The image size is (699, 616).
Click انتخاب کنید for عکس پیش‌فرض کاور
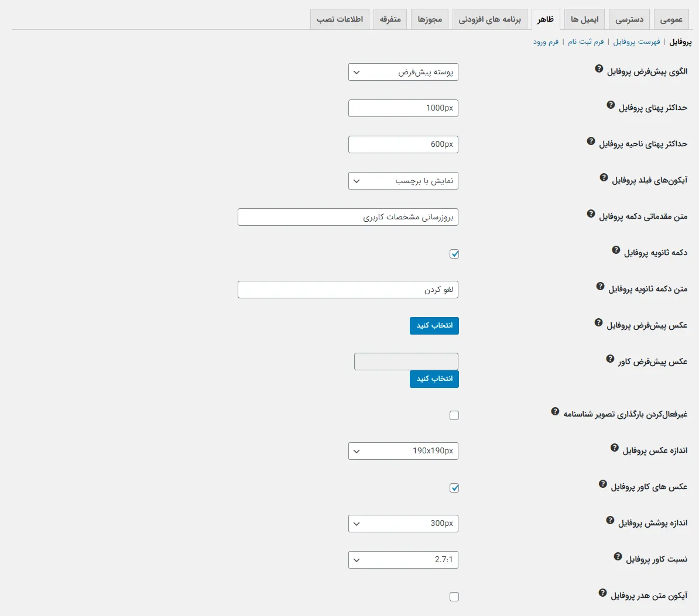coord(434,378)
